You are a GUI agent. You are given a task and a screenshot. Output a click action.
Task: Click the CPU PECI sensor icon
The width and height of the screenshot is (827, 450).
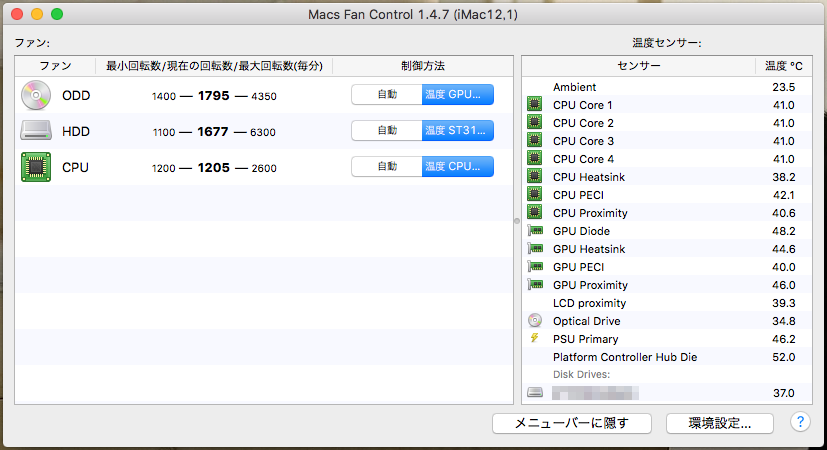534,194
